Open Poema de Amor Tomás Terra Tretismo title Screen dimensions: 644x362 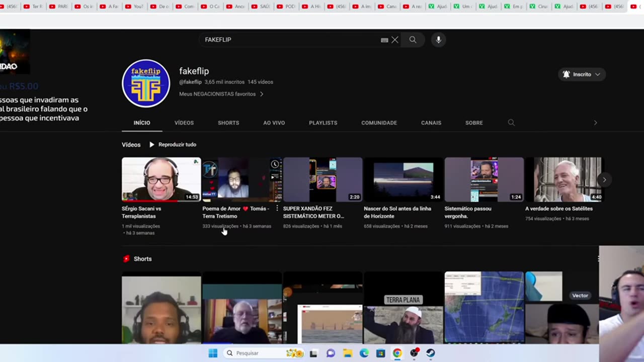click(x=235, y=212)
